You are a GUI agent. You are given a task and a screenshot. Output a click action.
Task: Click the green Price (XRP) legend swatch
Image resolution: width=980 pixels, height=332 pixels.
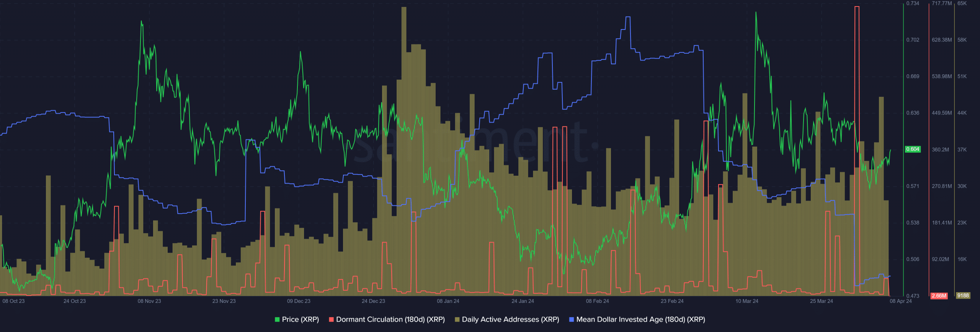pos(277,319)
